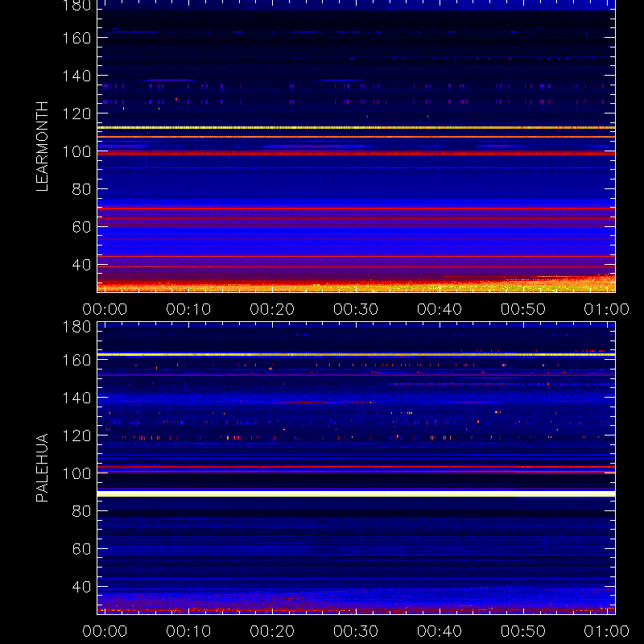Select the 60 tick label on the Learmonth plot

81,227
